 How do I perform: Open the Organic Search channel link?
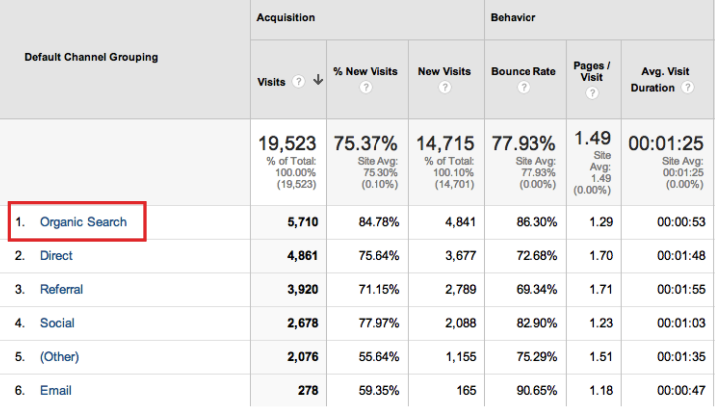(x=83, y=222)
